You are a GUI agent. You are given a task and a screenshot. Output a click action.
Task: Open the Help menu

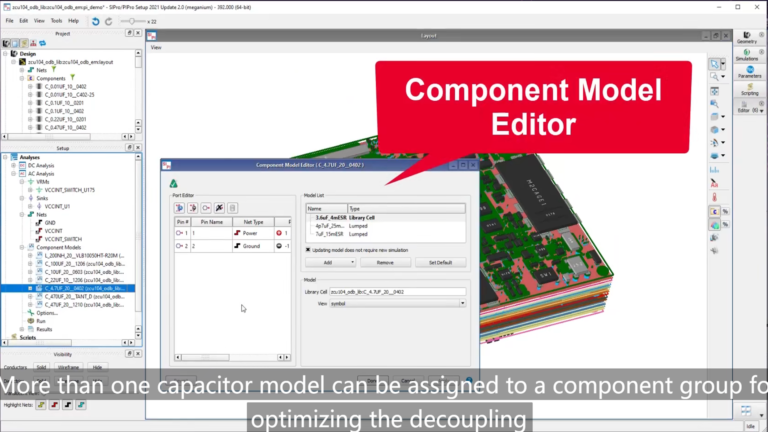(x=73, y=21)
